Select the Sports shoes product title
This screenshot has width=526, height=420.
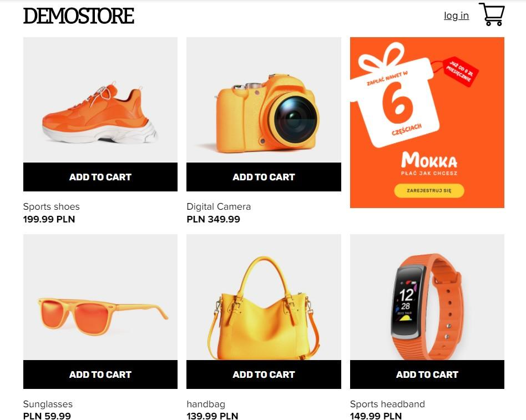pyautogui.click(x=52, y=206)
